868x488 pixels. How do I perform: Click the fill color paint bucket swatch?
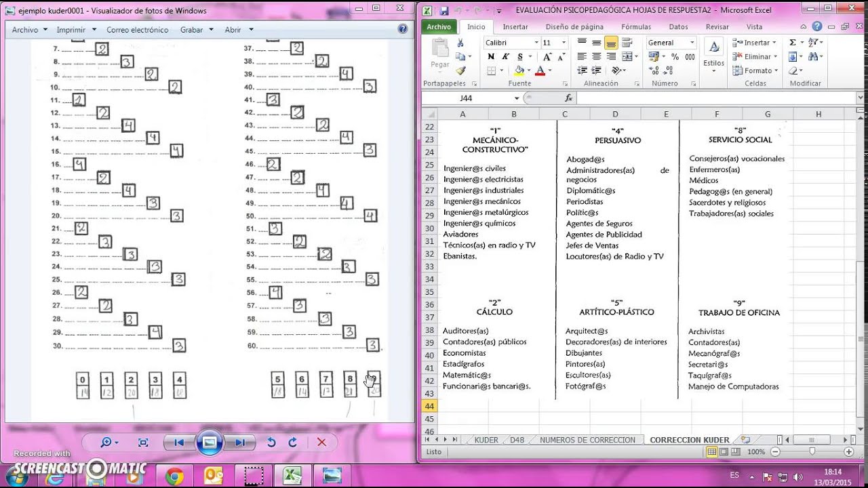tap(519, 70)
